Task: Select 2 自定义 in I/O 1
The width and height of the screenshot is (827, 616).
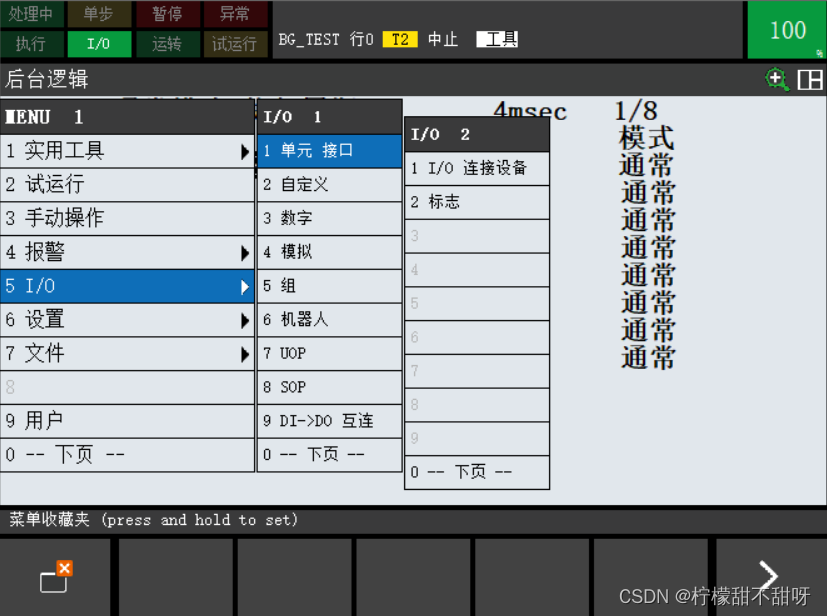Action: (x=330, y=185)
